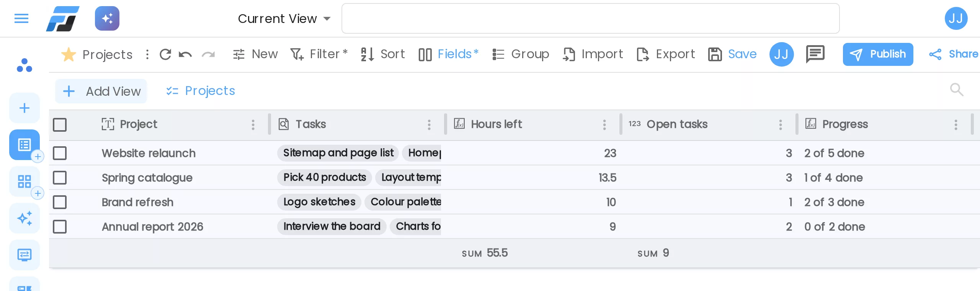Refresh the table data
The image size is (980, 291).
pyautogui.click(x=165, y=54)
